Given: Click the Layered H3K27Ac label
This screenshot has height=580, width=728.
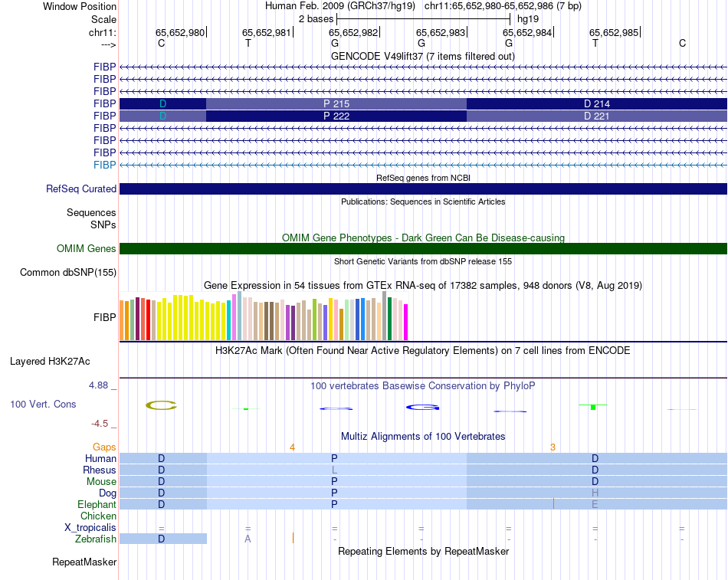Looking at the screenshot, I should click(x=50, y=362).
